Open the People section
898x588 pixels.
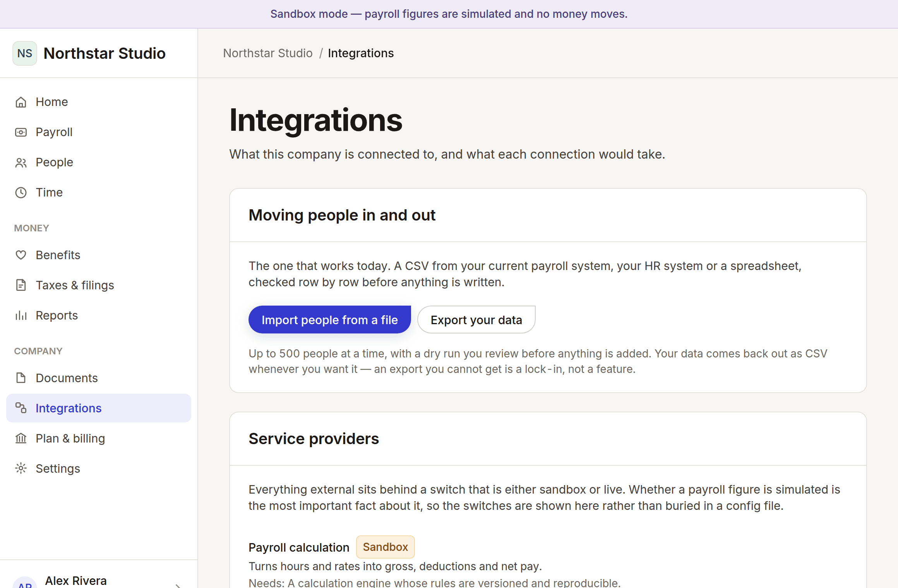99,162
